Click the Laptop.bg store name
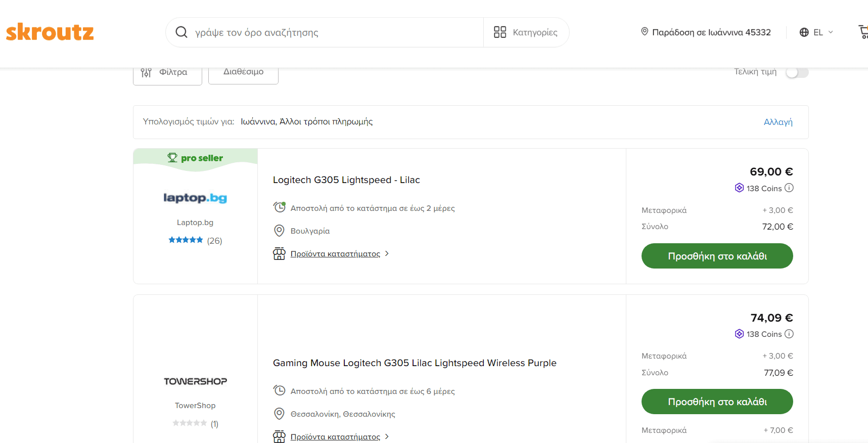This screenshot has width=868, height=443. click(195, 223)
